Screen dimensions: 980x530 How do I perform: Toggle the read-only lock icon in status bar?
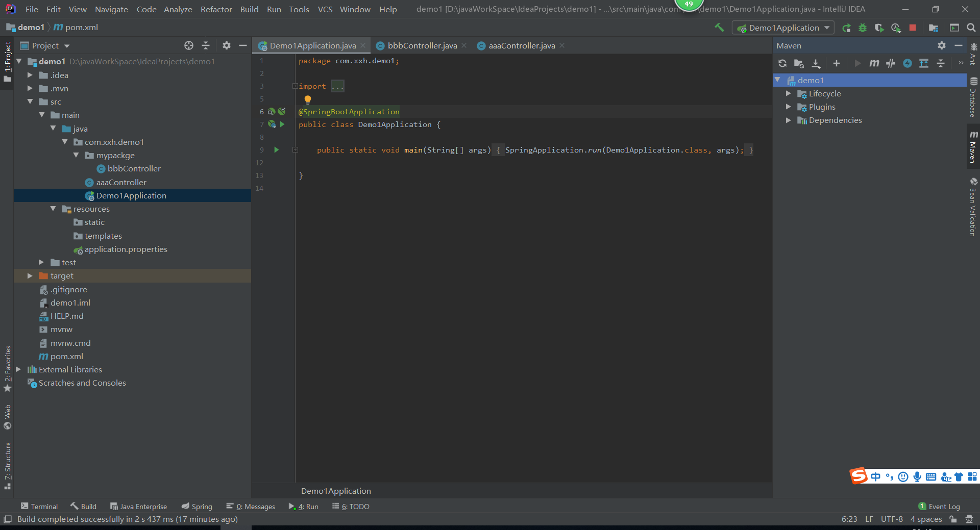point(953,519)
